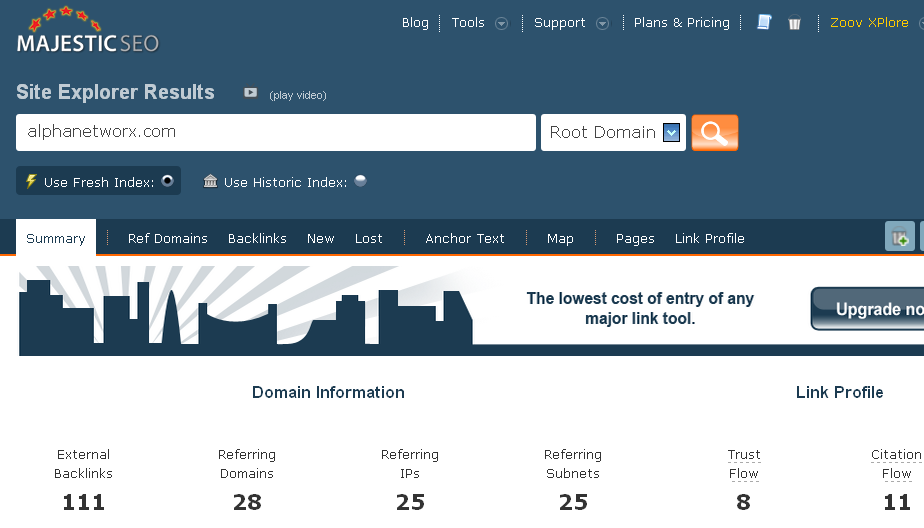
Task: Click the Trust Flow metric label
Action: (743, 464)
